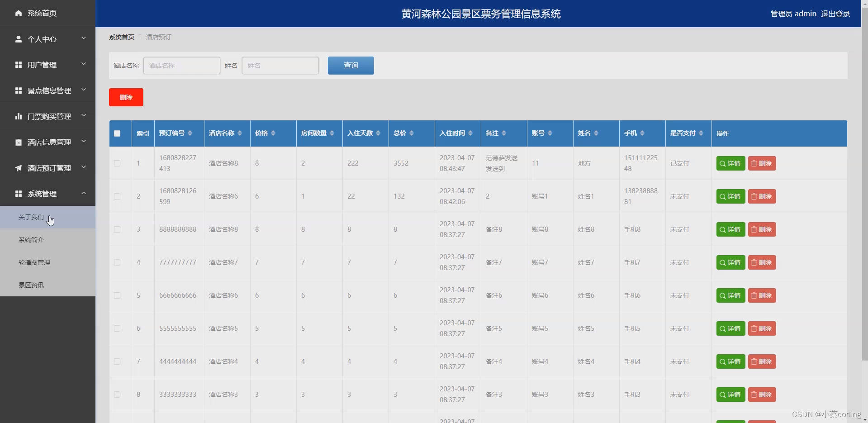Viewport: 868px width, 423px height.
Task: Click the scrollbar down arrow
Action: pos(864,419)
